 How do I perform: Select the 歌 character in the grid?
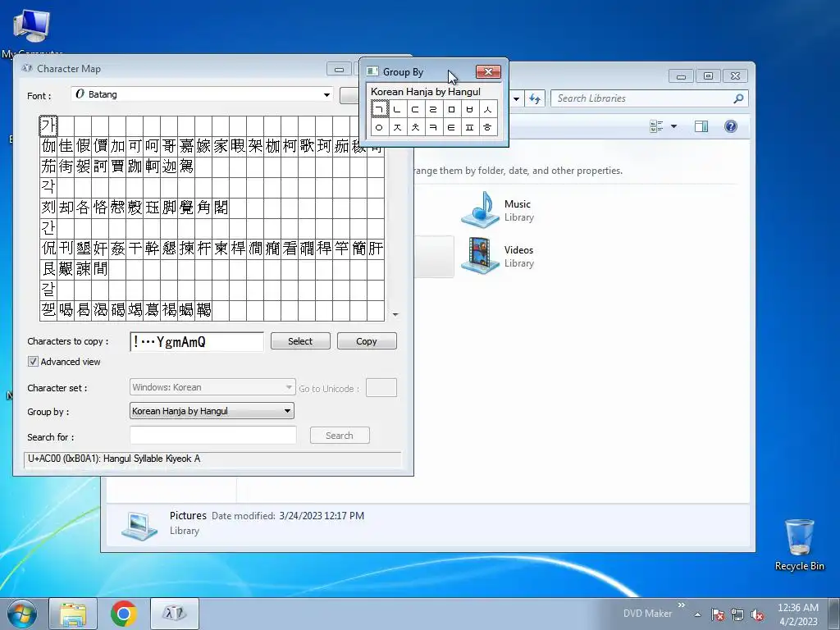307,146
